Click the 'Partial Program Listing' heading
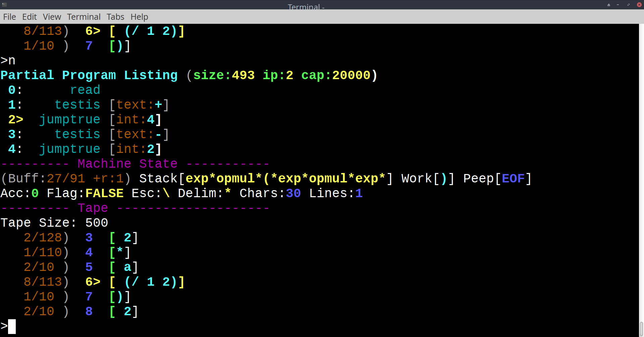Viewport: 644px width, 337px height. [x=89, y=75]
